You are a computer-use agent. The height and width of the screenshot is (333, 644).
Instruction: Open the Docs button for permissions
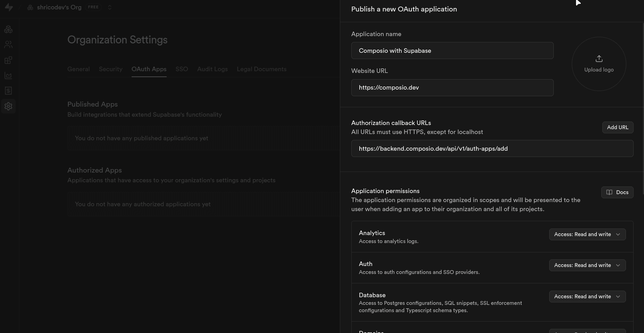[617, 192]
